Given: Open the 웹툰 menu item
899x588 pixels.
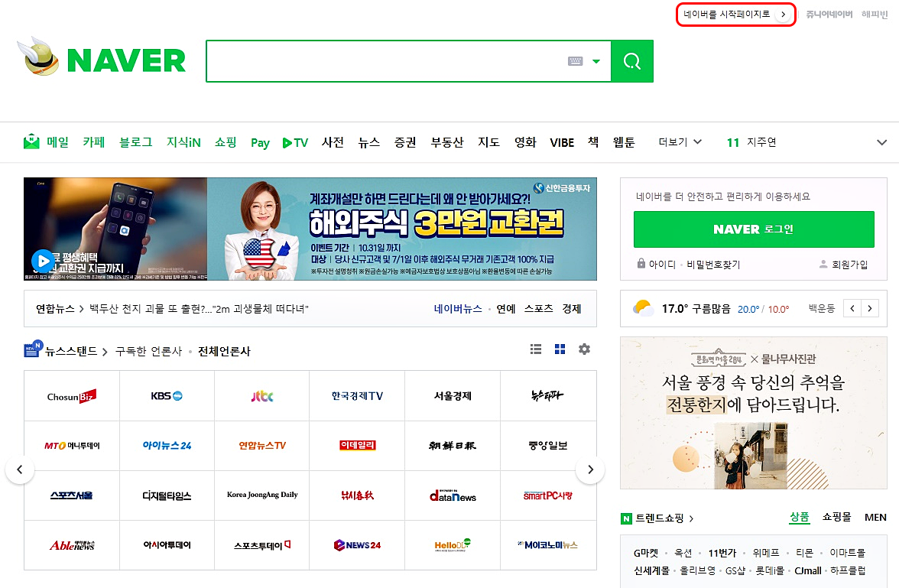Looking at the screenshot, I should (624, 141).
